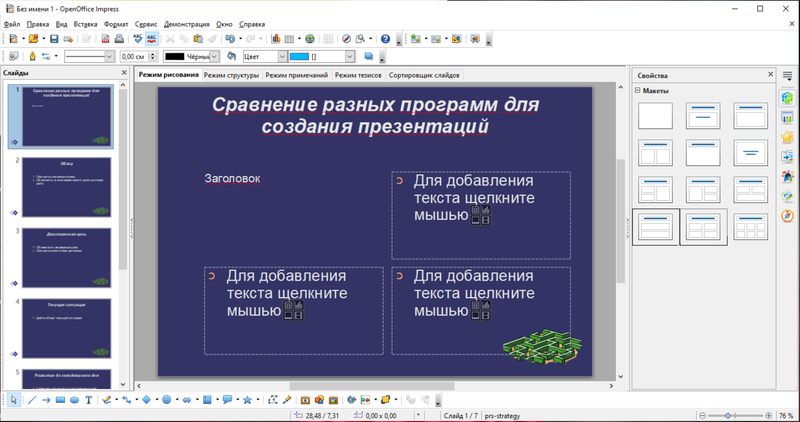Open the Properties deck icon in the sidebar

click(787, 97)
